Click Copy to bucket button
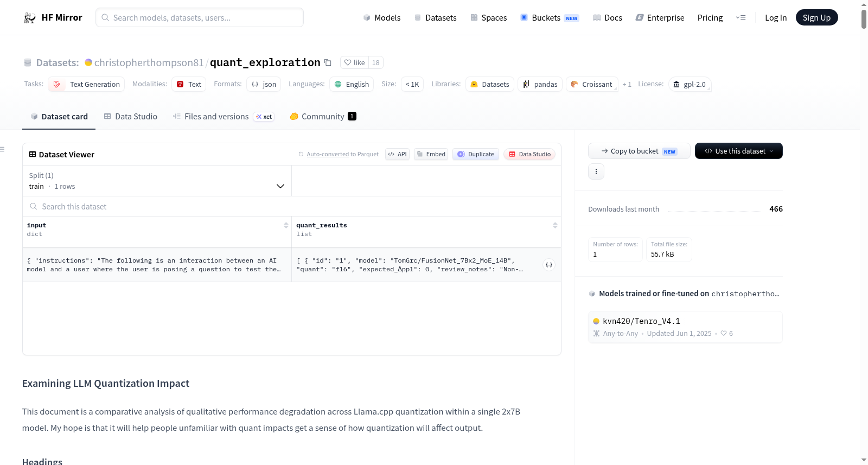 click(639, 151)
